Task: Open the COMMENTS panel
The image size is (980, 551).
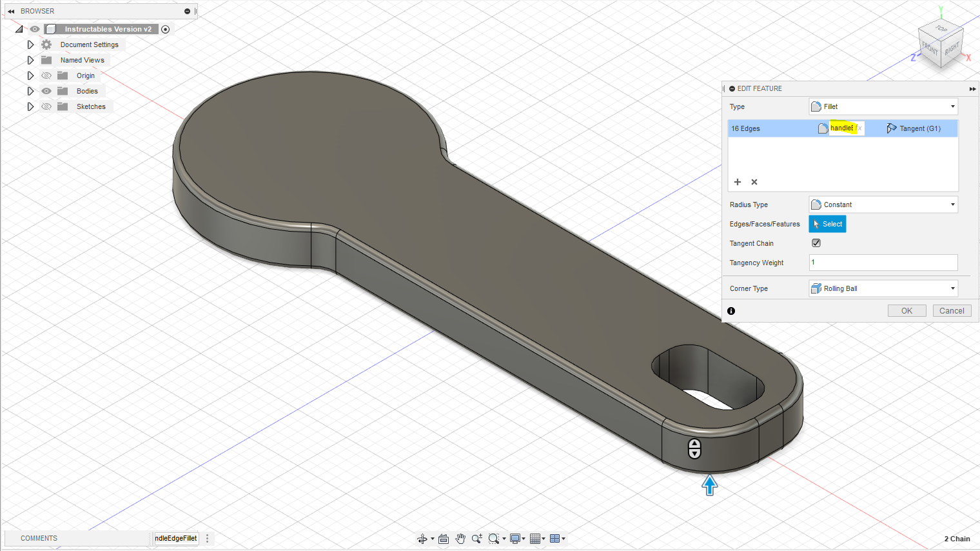Action: [x=39, y=538]
